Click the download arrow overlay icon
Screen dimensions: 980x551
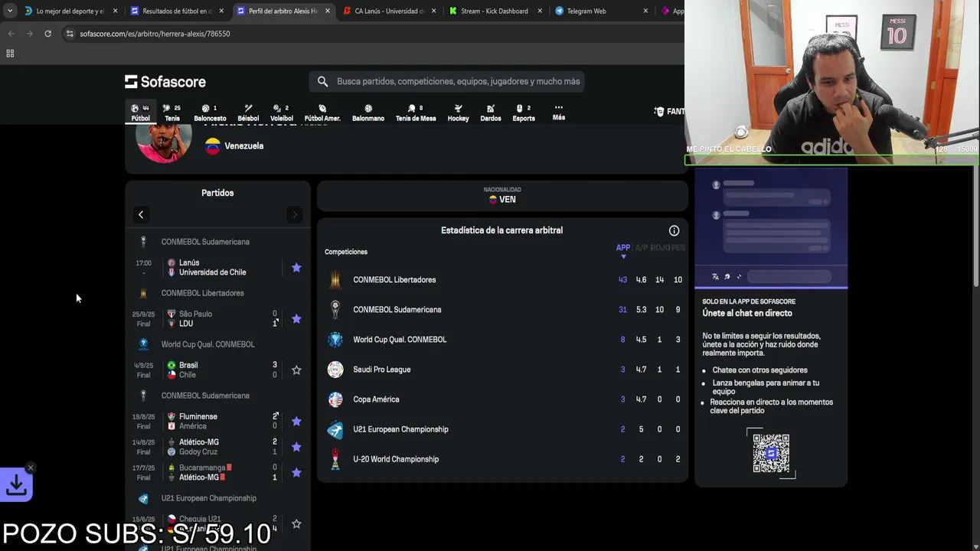[16, 485]
